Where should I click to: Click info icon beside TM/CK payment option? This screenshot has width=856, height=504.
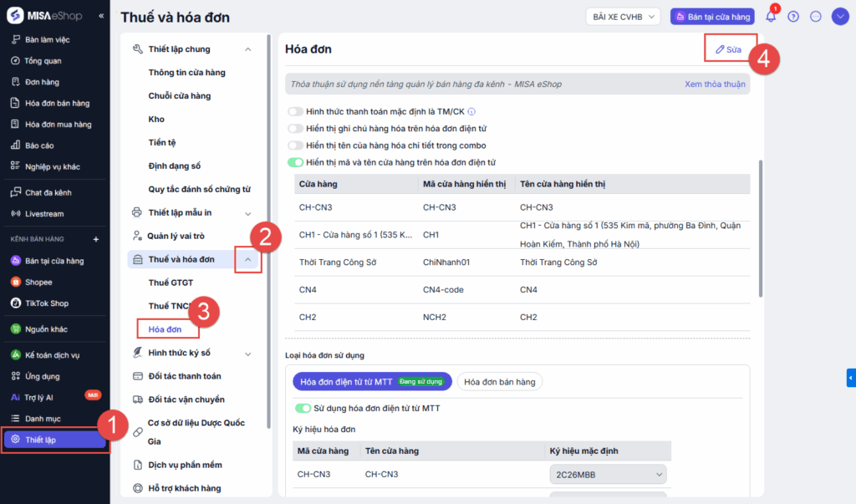click(x=471, y=111)
